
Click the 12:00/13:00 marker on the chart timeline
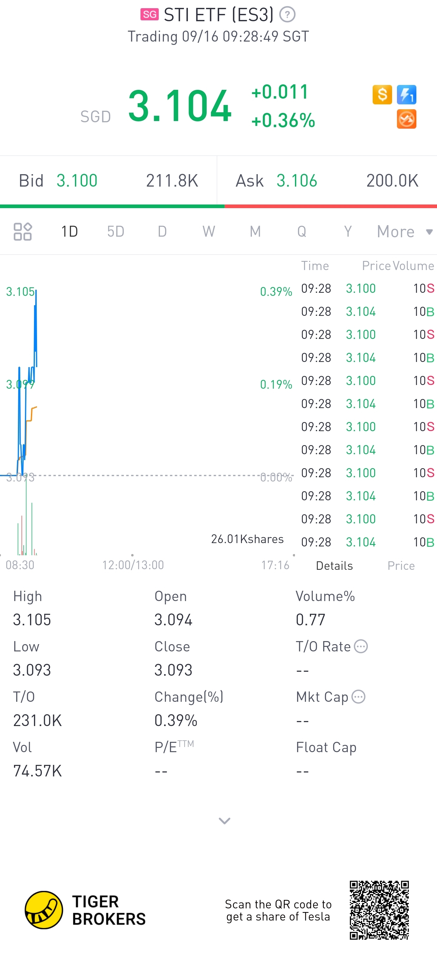click(x=133, y=565)
